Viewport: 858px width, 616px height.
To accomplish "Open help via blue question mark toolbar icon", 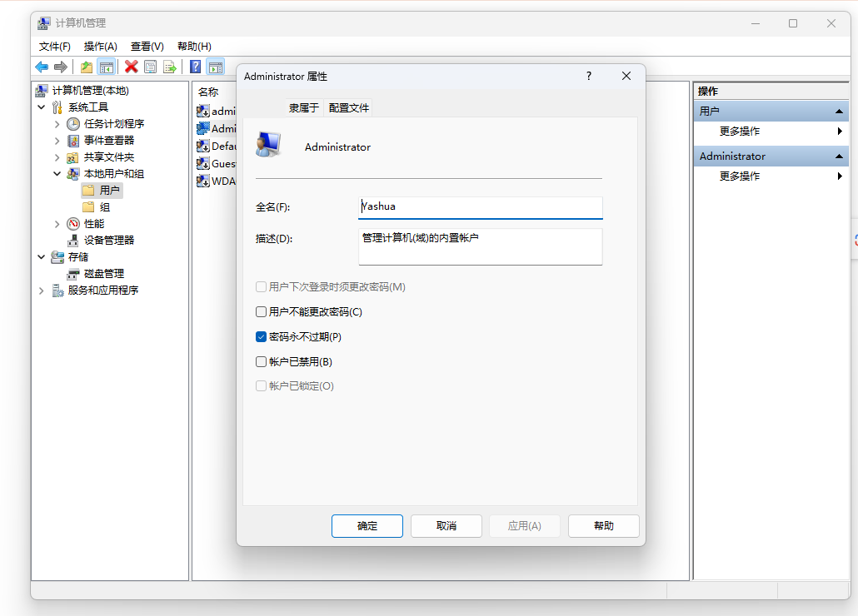I will [195, 67].
